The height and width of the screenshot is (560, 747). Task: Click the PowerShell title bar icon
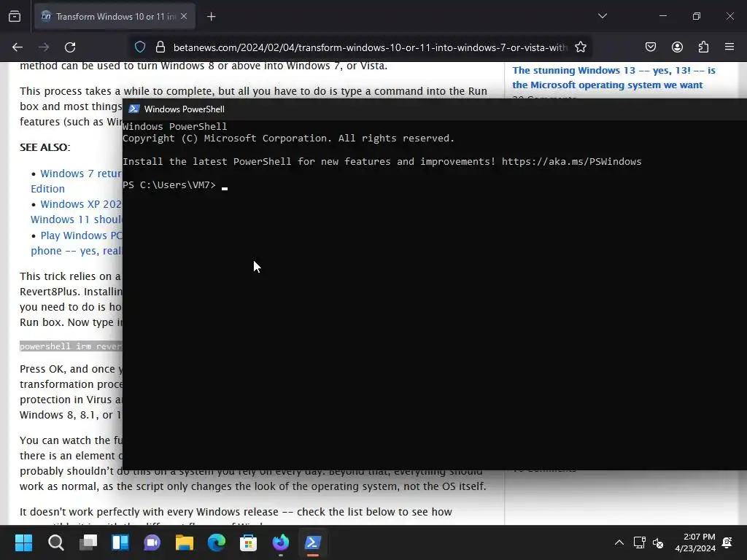[134, 109]
